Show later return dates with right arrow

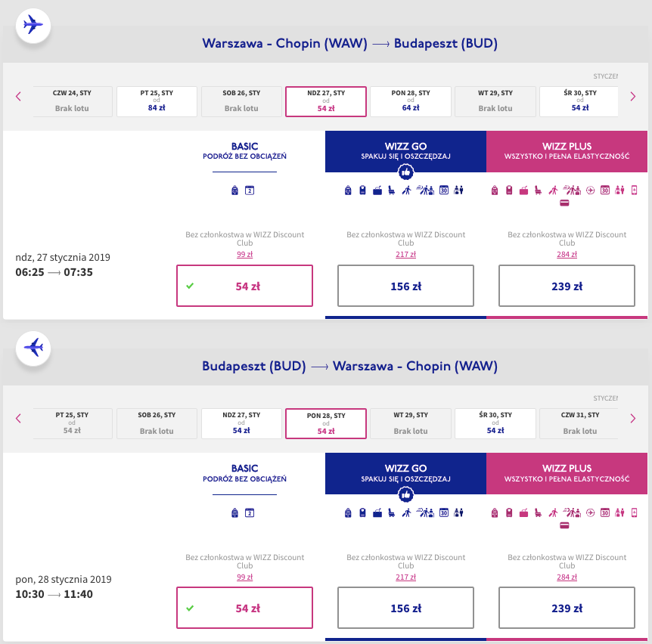click(x=633, y=419)
